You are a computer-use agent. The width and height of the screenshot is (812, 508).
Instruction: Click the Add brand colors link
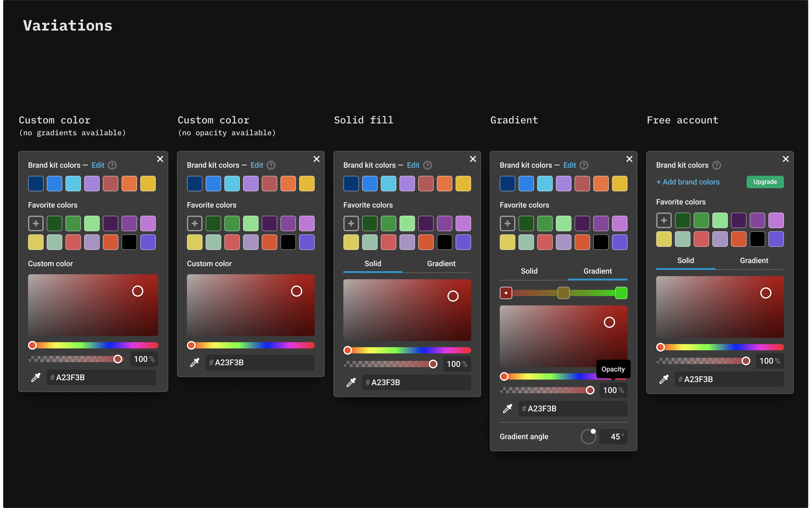pos(688,182)
